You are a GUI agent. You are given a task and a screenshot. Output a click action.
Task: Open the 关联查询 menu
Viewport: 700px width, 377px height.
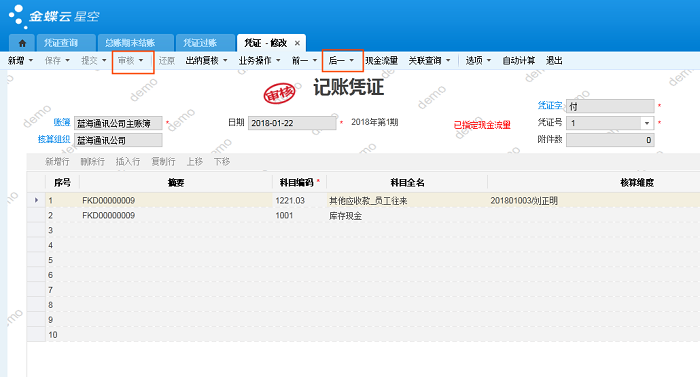coord(429,60)
